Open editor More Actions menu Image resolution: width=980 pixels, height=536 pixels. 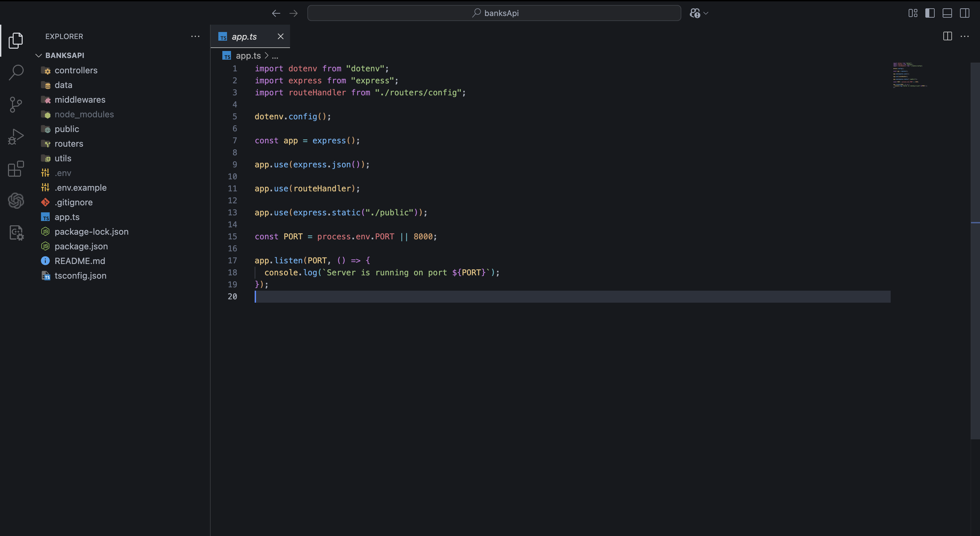[964, 36]
